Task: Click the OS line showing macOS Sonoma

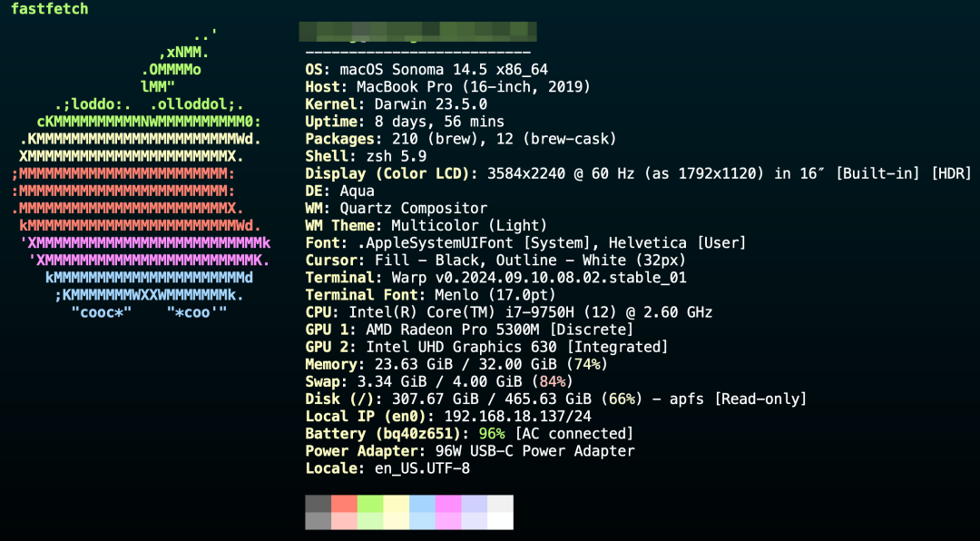Action: [426, 70]
